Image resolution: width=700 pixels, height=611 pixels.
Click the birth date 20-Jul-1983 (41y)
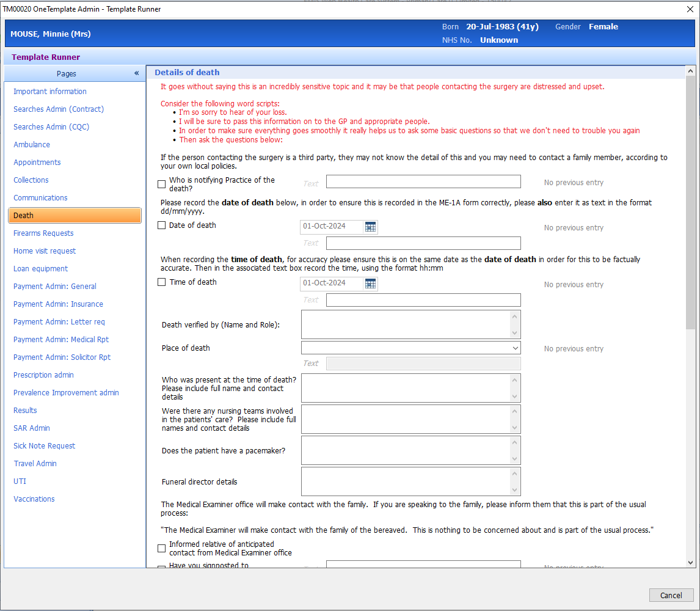point(502,27)
